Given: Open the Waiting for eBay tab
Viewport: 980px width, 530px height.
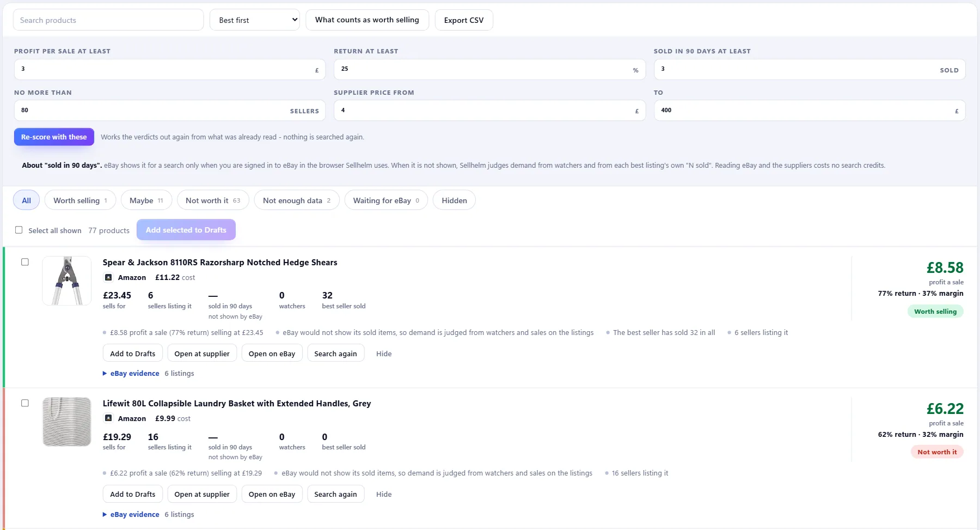Looking at the screenshot, I should click(386, 200).
